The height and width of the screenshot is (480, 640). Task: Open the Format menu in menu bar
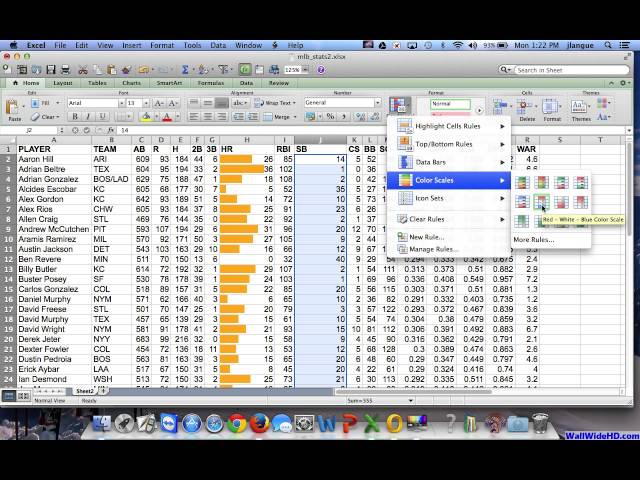pos(162,45)
